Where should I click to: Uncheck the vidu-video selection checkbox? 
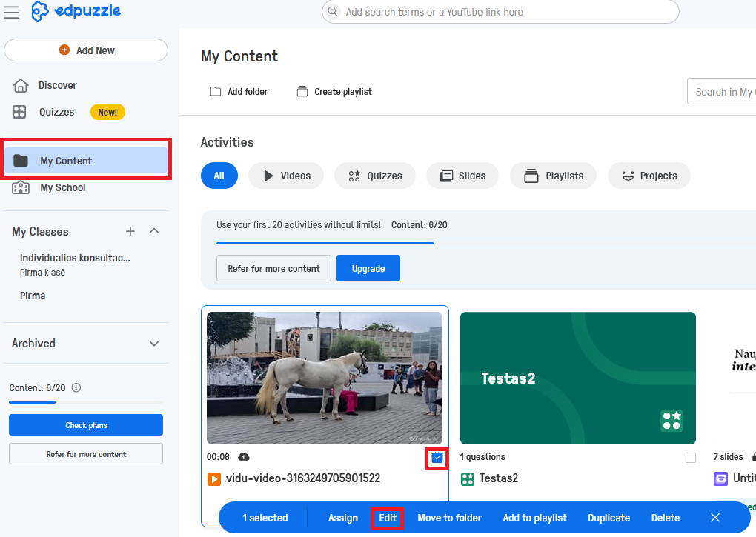pos(437,458)
